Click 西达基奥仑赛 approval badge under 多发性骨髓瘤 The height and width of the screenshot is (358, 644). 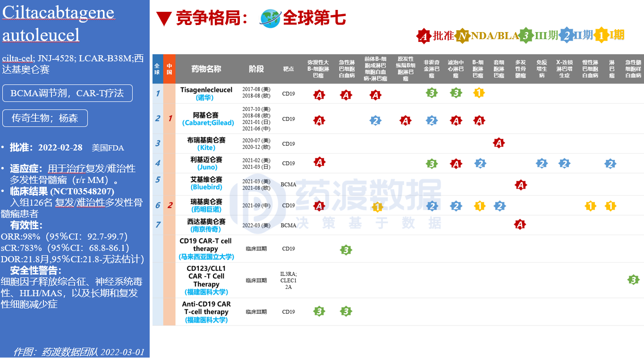pos(520,225)
